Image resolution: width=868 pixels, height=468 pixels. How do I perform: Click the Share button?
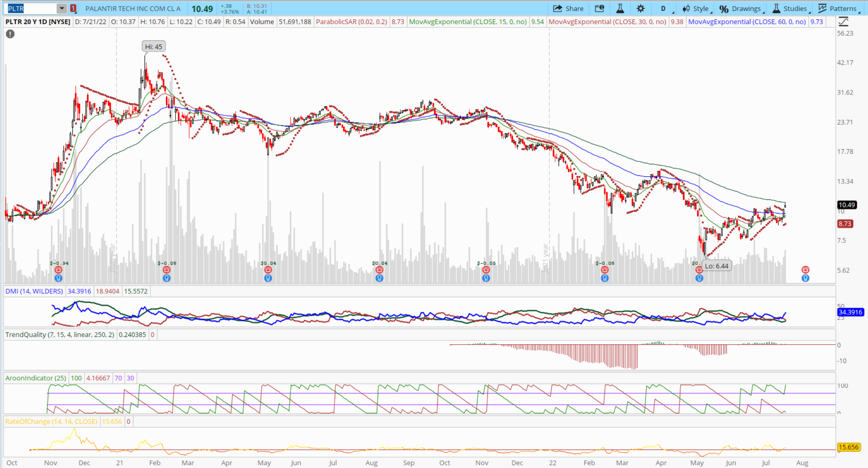pyautogui.click(x=568, y=9)
